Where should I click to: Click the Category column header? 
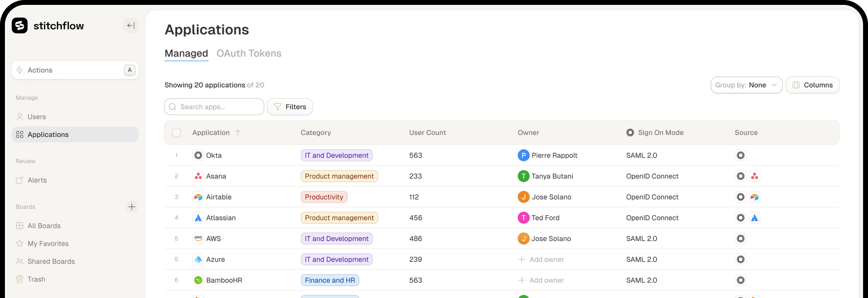point(316,132)
